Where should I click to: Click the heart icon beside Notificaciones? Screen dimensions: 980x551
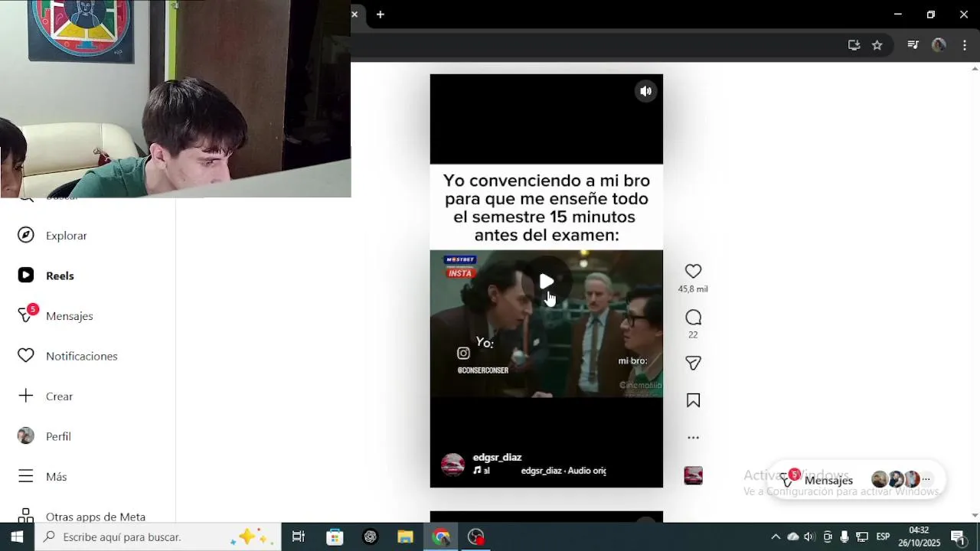26,356
